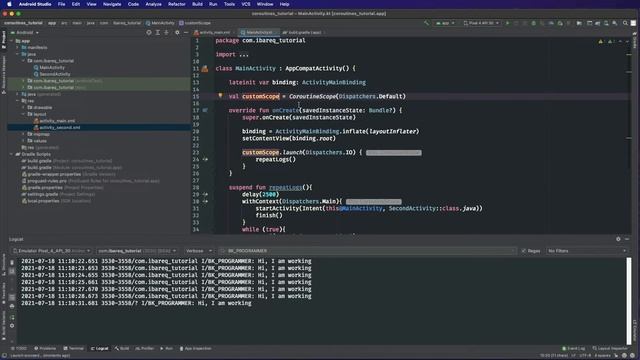
Task: Open the Problems tool window
Action: (45, 349)
